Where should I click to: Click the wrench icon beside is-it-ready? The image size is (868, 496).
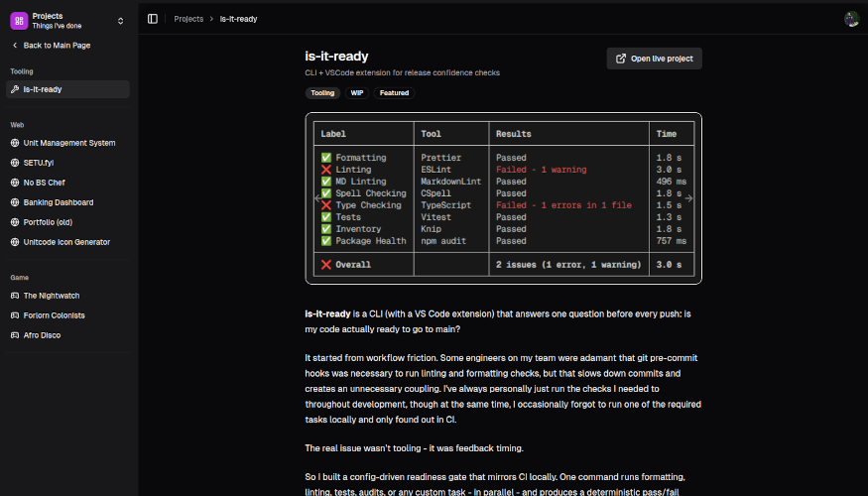(15, 89)
